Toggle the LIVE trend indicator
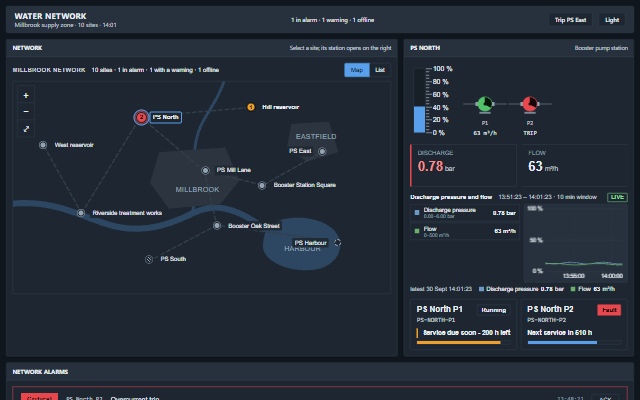Screen dimensions: 640x400 (617, 197)
